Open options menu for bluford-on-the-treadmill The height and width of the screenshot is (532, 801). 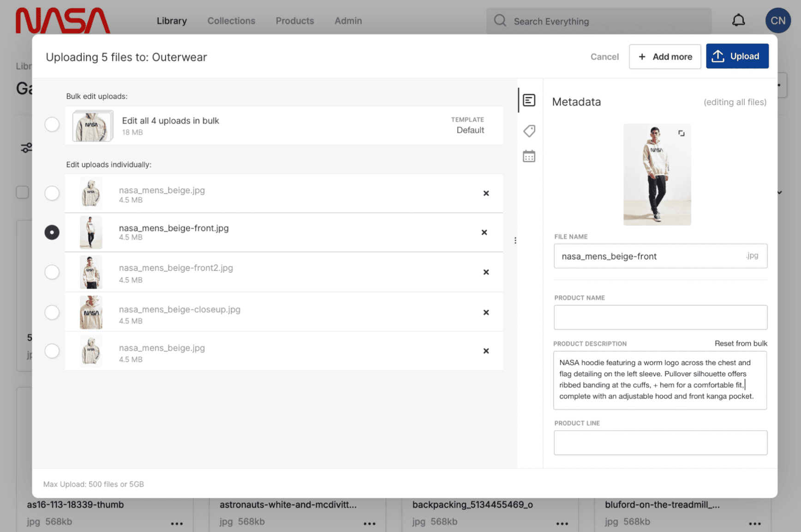point(755,523)
